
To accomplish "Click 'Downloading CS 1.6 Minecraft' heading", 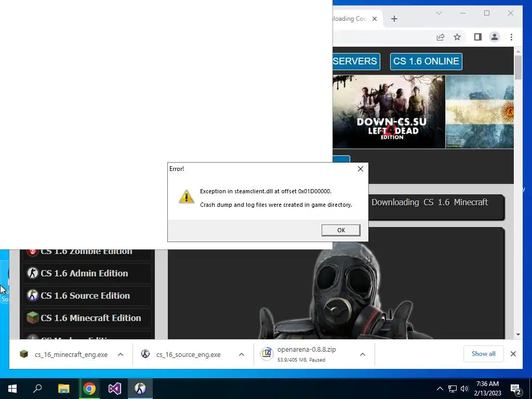I will point(430,202).
